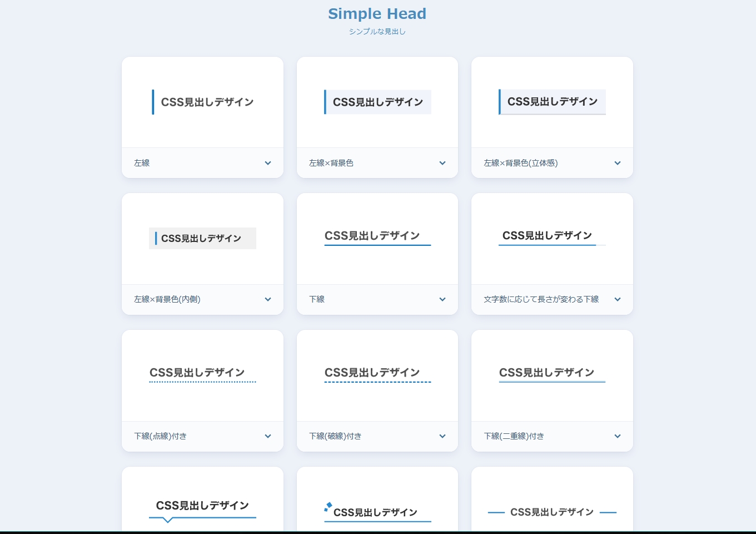Click the 左線×背景色(立体感) label
756x534 pixels.
click(521, 163)
